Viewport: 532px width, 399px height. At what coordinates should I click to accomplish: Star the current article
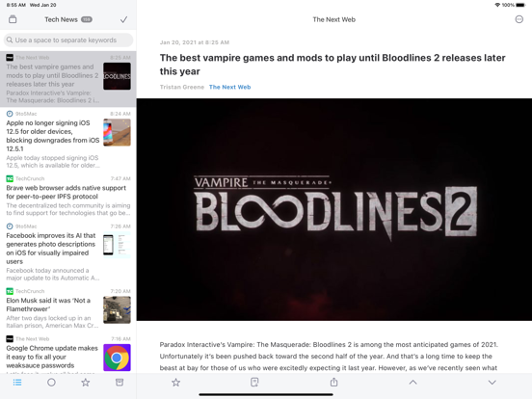click(x=175, y=383)
